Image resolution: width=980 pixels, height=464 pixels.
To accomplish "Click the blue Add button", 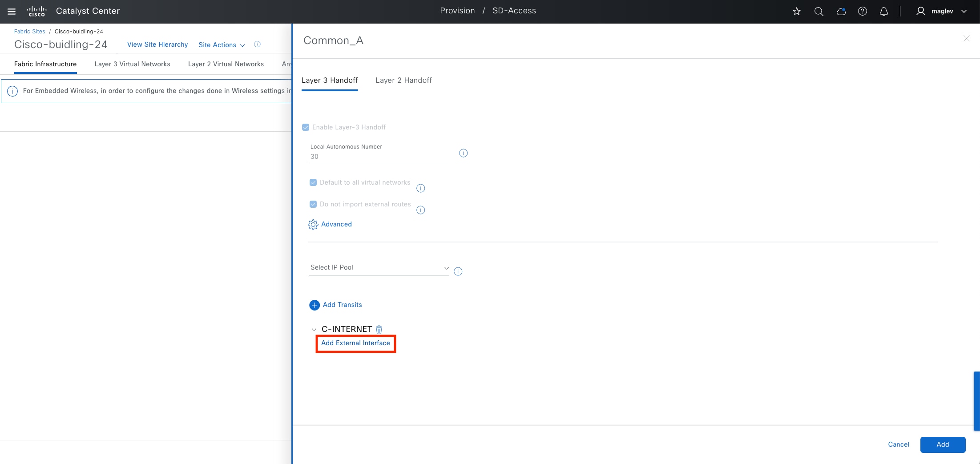I will (943, 444).
